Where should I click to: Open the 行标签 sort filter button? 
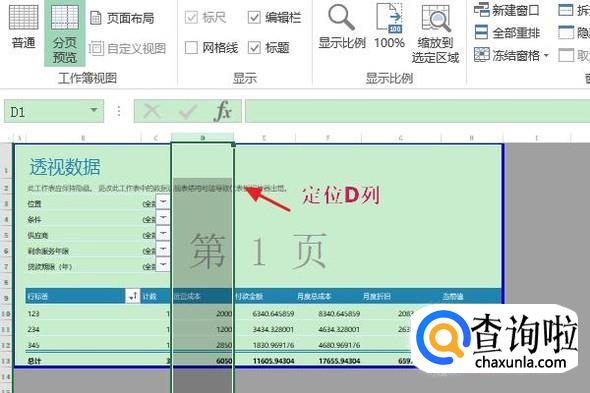132,296
